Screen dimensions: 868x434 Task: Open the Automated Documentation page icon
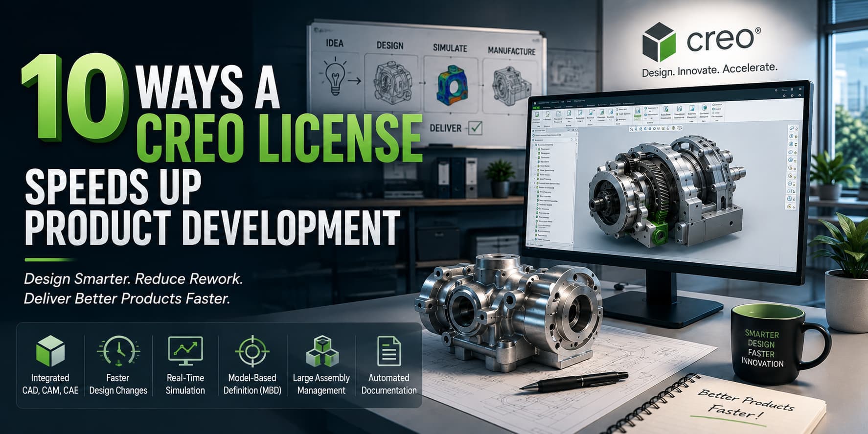[x=389, y=351]
